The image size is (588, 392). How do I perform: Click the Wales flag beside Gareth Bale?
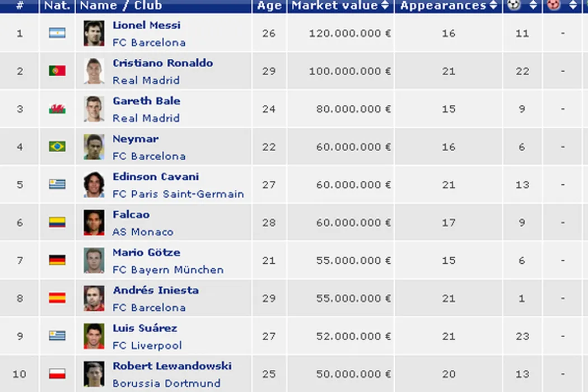pyautogui.click(x=57, y=109)
